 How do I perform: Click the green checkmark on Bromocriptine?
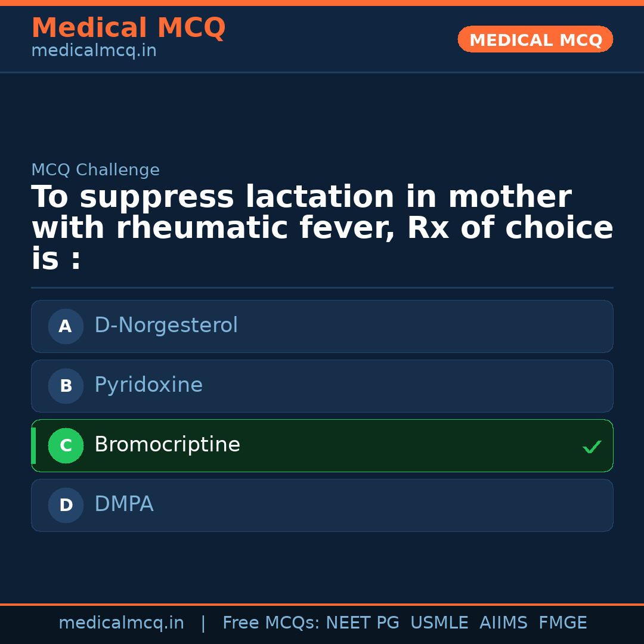tap(592, 446)
